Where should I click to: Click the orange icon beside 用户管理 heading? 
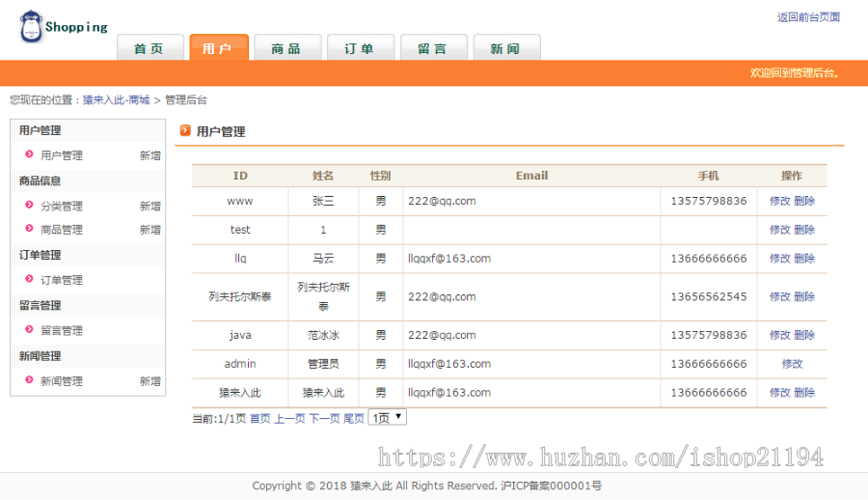tap(185, 131)
